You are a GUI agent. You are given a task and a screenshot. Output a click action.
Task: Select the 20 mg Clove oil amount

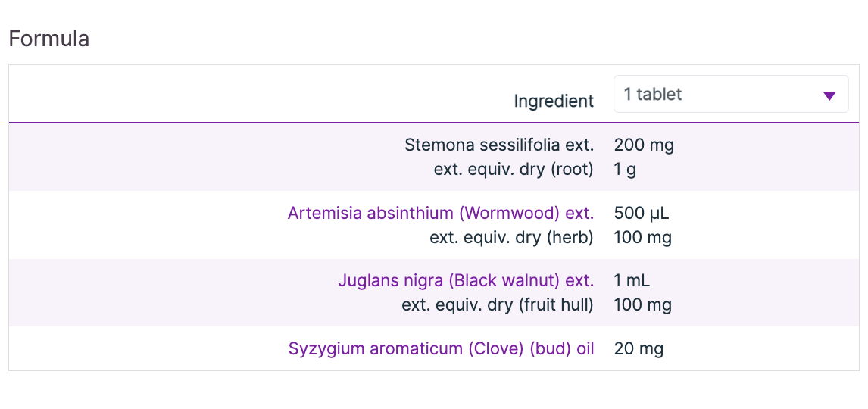(x=639, y=349)
